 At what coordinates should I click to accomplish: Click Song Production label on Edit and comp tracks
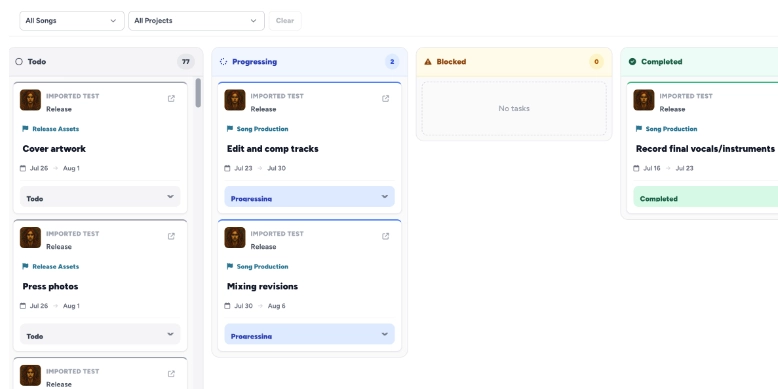tap(262, 129)
